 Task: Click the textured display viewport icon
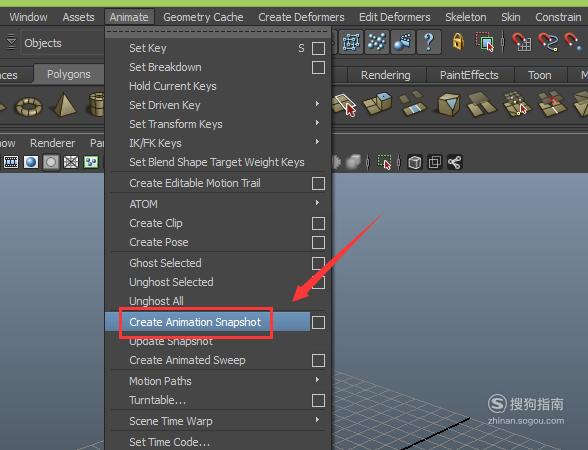point(91,162)
